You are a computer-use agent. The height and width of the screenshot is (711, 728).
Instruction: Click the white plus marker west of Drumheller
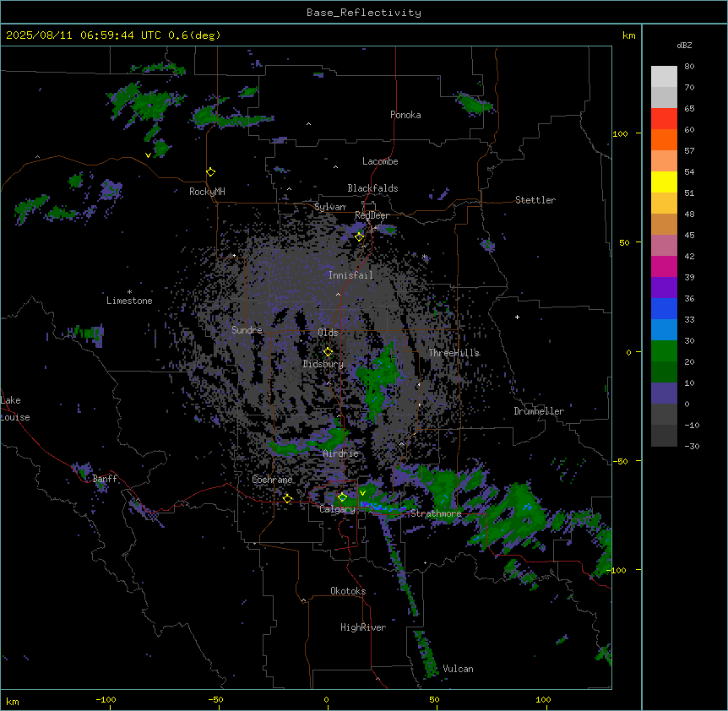(x=517, y=317)
